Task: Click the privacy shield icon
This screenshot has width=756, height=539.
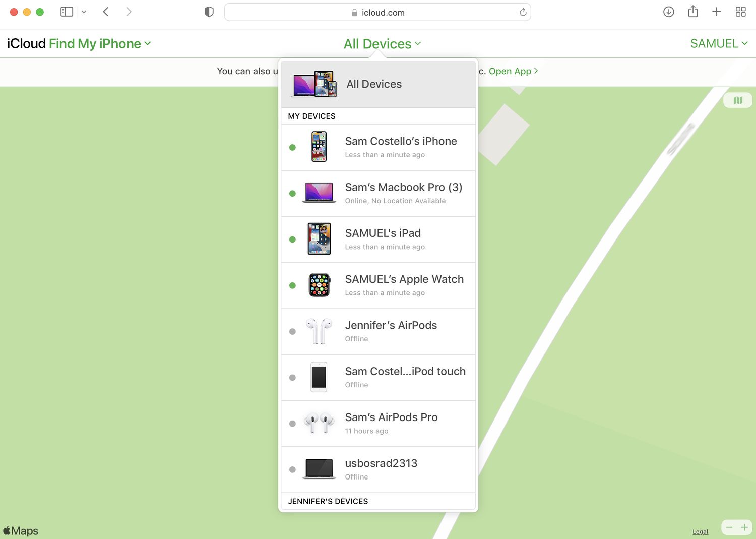Action: pyautogui.click(x=209, y=12)
